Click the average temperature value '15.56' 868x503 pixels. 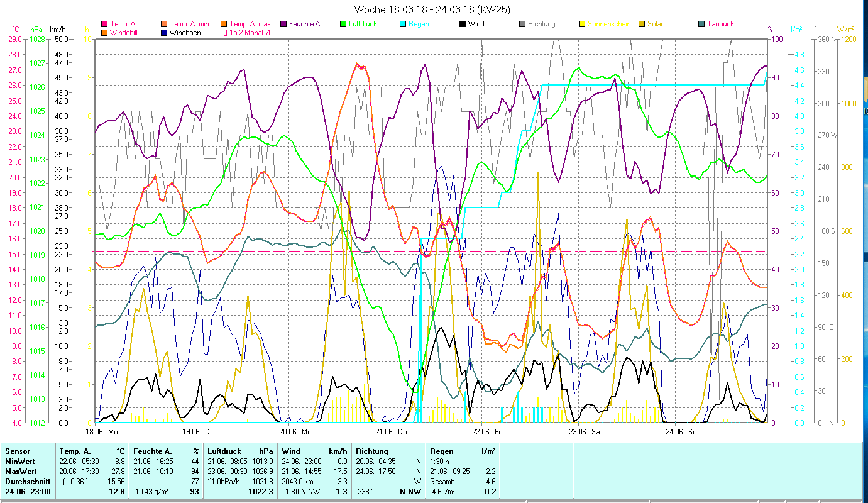(116, 482)
